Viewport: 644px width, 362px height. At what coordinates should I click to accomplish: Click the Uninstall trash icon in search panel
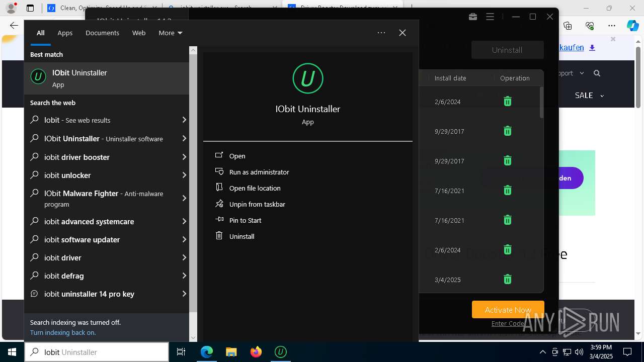click(x=219, y=236)
